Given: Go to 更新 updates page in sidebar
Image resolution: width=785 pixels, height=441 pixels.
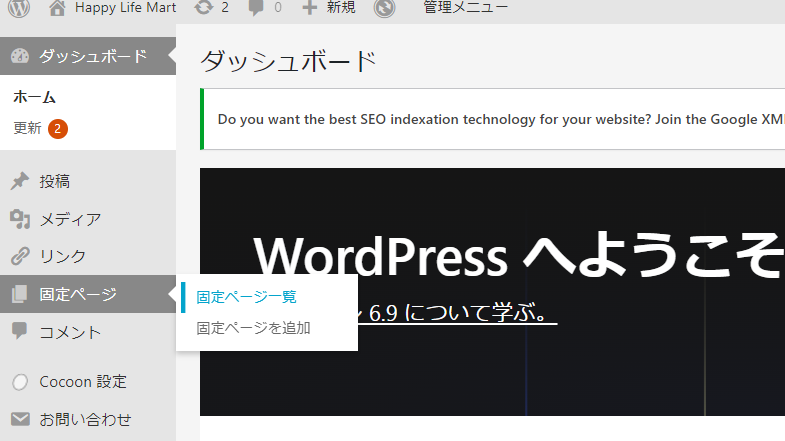Looking at the screenshot, I should [28, 128].
